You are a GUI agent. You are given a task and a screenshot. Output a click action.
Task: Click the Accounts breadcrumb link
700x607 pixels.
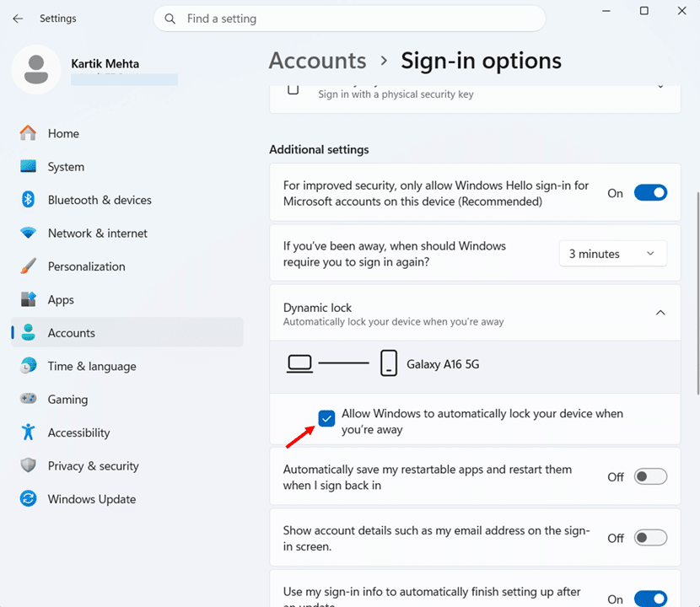pyautogui.click(x=317, y=61)
